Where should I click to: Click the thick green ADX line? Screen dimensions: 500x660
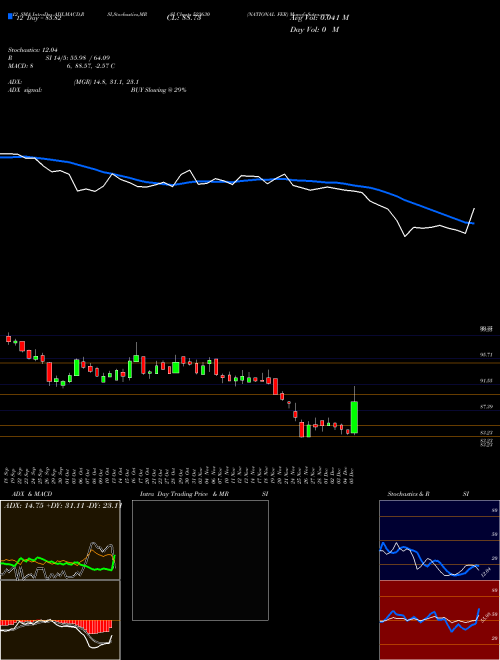(x=59, y=563)
